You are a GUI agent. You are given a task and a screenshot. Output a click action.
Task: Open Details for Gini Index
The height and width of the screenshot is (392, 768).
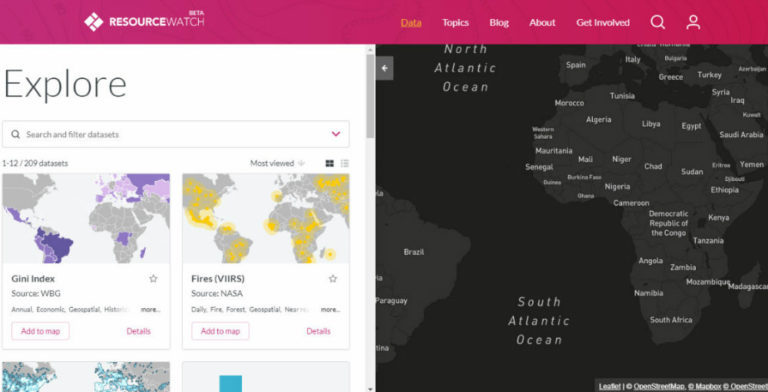point(139,331)
